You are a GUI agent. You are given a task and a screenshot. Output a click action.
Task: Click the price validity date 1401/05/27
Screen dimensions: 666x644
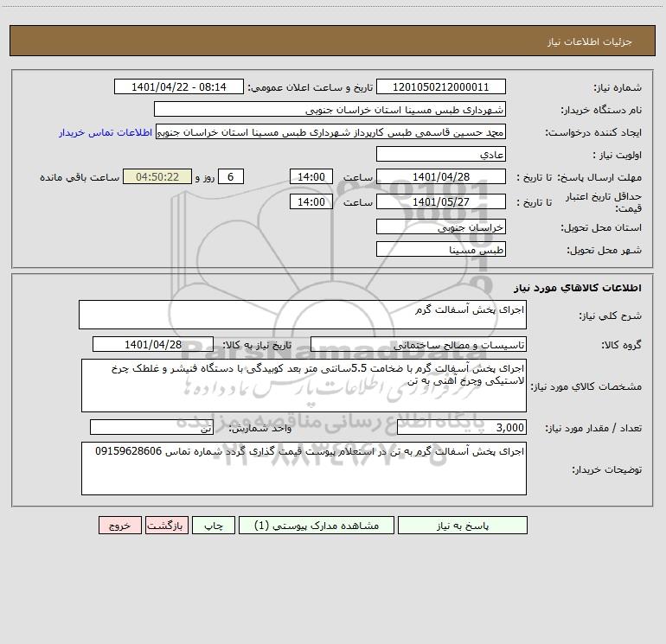[x=441, y=201]
